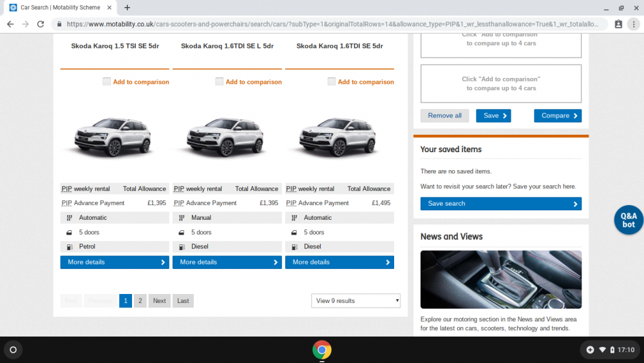Go to results page 2
This screenshot has width=644, height=363.
pos(140,301)
